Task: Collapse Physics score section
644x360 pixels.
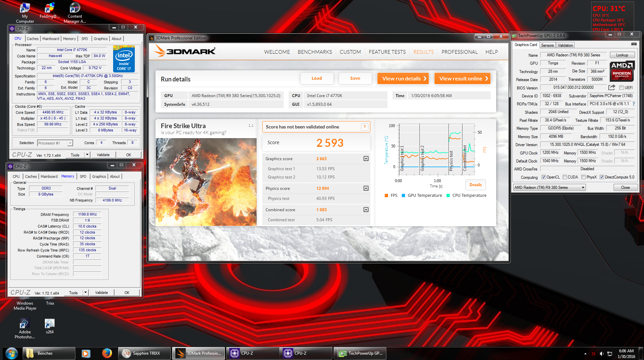Action: pos(366,188)
